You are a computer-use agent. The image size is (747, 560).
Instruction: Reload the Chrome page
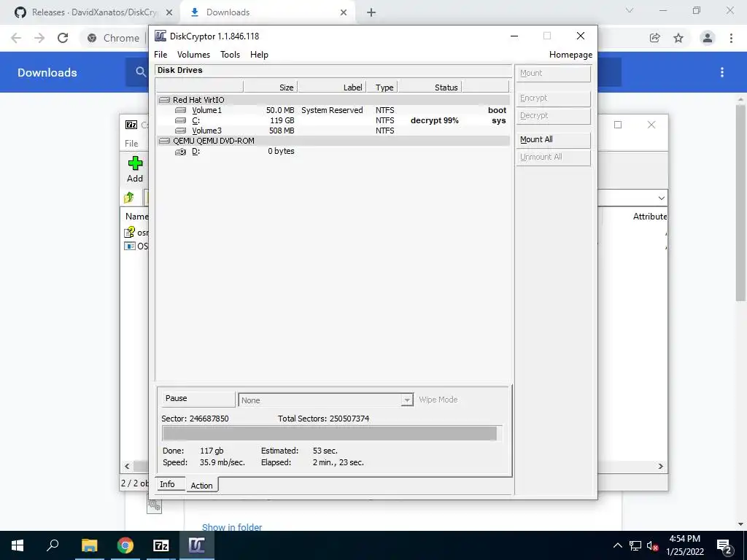click(x=63, y=38)
